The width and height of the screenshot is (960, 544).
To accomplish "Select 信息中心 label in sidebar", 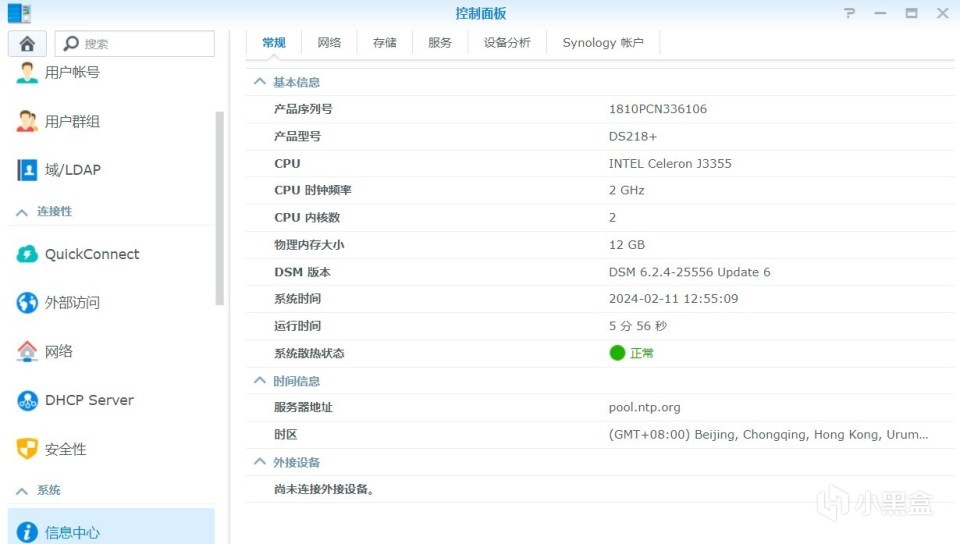I will [x=72, y=532].
